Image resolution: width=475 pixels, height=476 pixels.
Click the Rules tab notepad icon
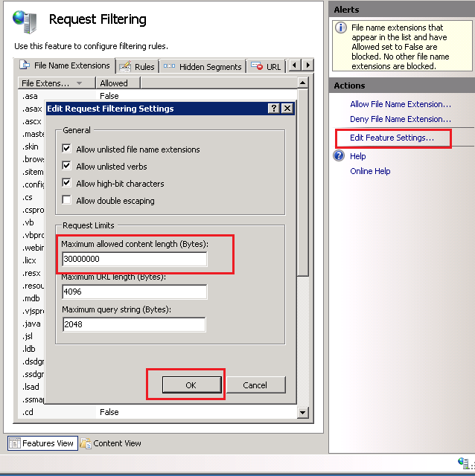tap(125, 66)
